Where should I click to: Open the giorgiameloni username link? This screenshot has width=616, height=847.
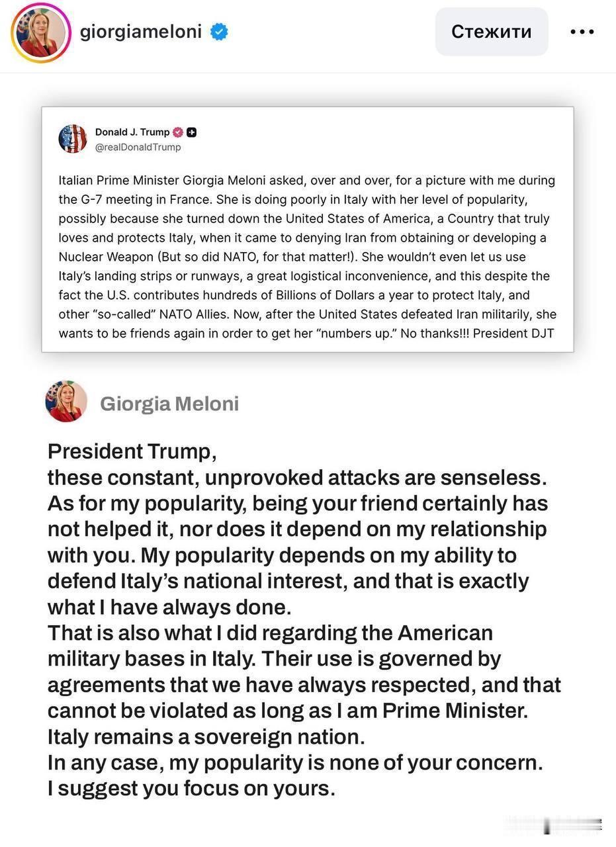pos(141,31)
